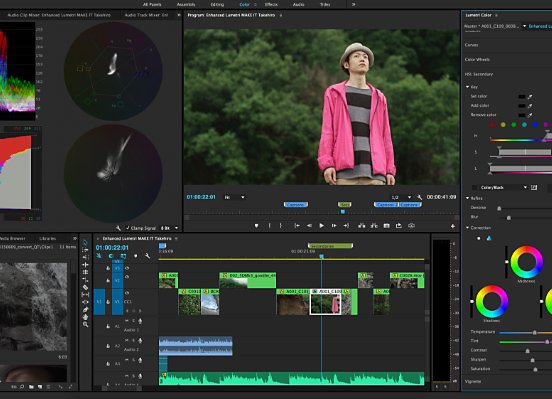
Task: Toggle Clamp Signal checkbox
Action: (x=128, y=228)
